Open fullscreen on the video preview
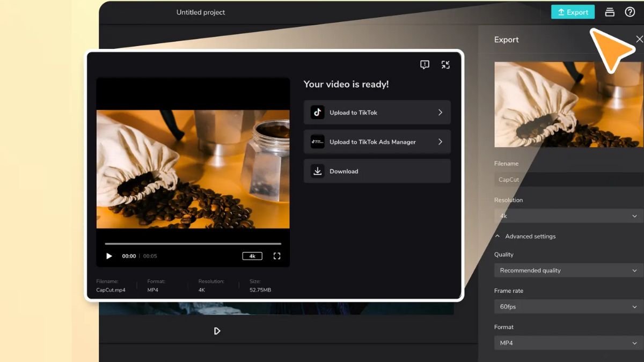Screen dimensions: 644x362 (277, 256)
